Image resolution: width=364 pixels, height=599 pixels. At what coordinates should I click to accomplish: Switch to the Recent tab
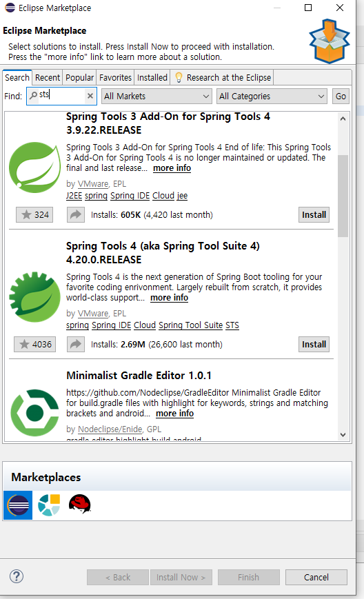coord(48,78)
